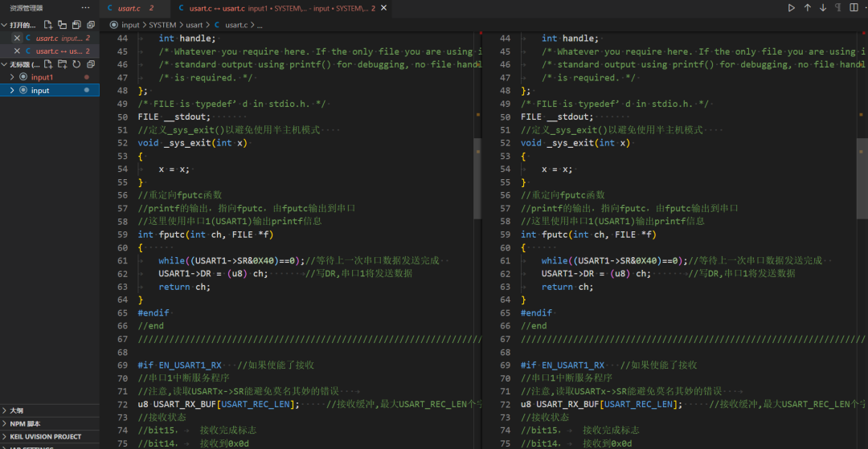Screen dimensions: 868x449
Task: Create new untitled file in open editors
Action: [48, 25]
